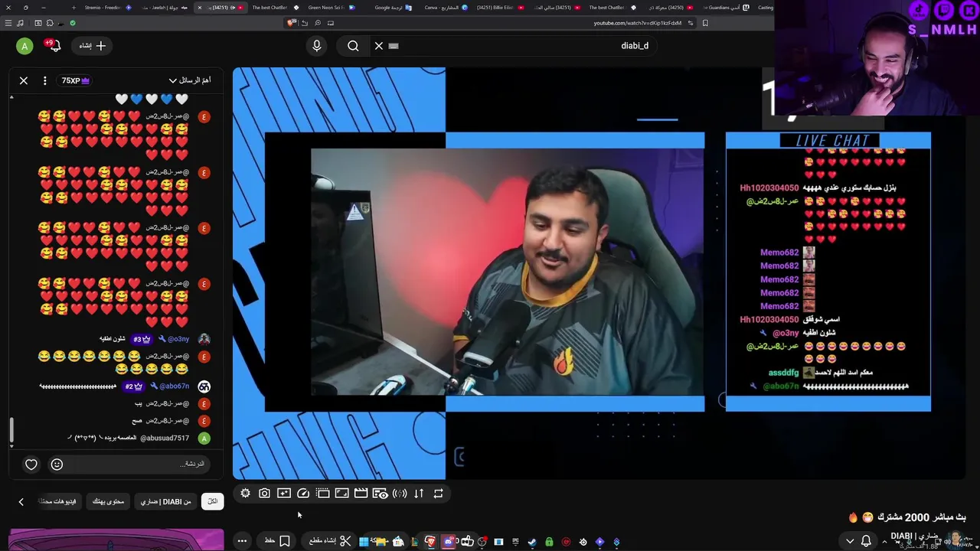Click @o3ny username in chat
980x551 pixels.
178,339
